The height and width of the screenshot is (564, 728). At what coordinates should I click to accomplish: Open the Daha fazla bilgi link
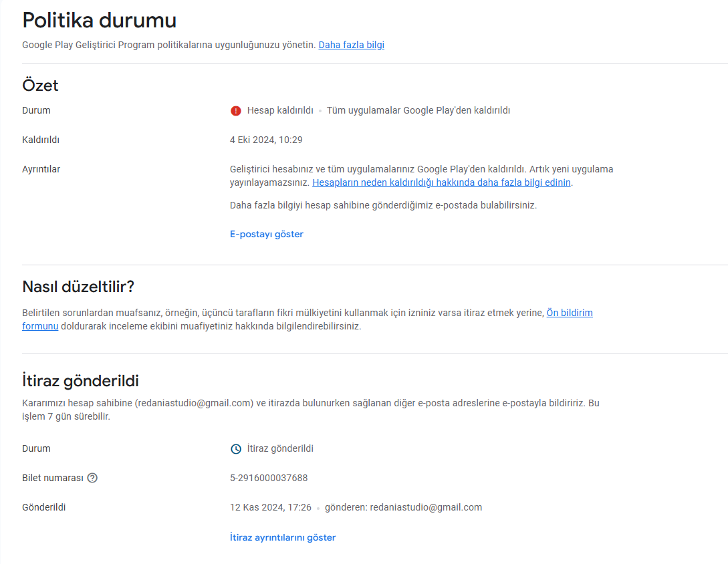point(352,45)
